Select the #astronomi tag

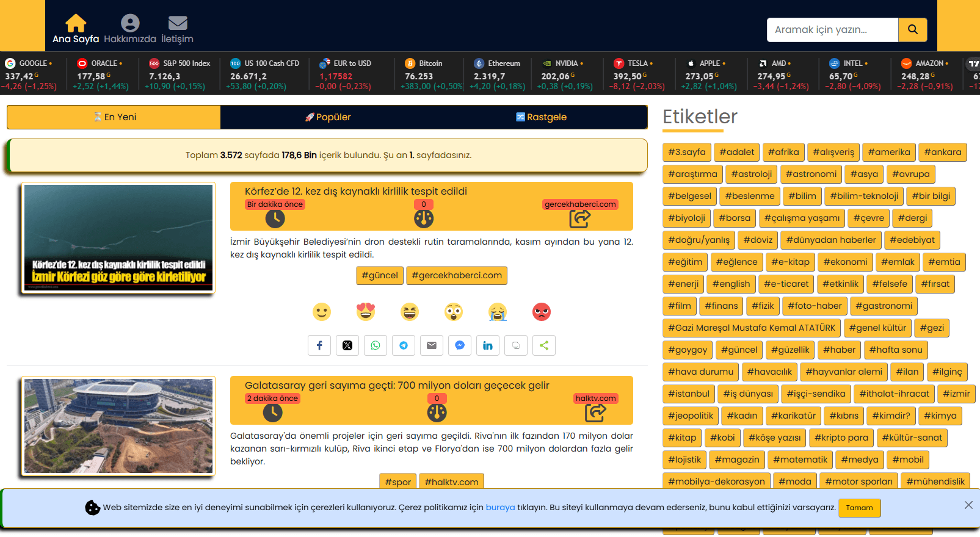coord(811,174)
